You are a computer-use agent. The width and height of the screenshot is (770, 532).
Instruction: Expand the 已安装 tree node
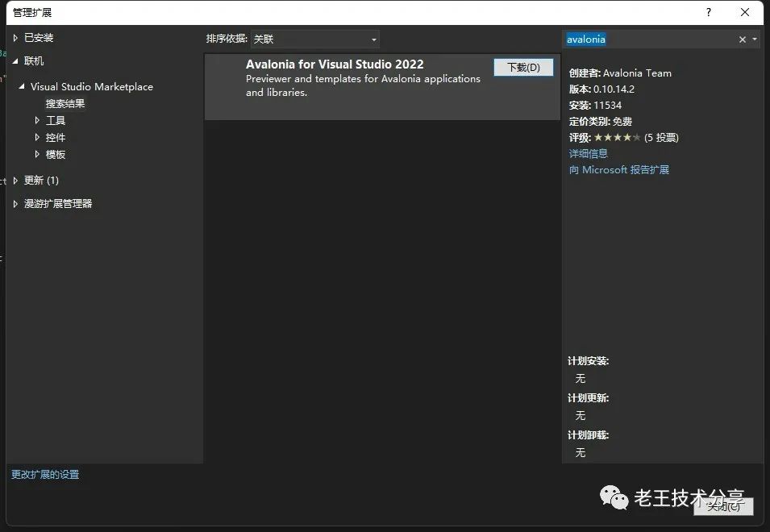point(15,38)
